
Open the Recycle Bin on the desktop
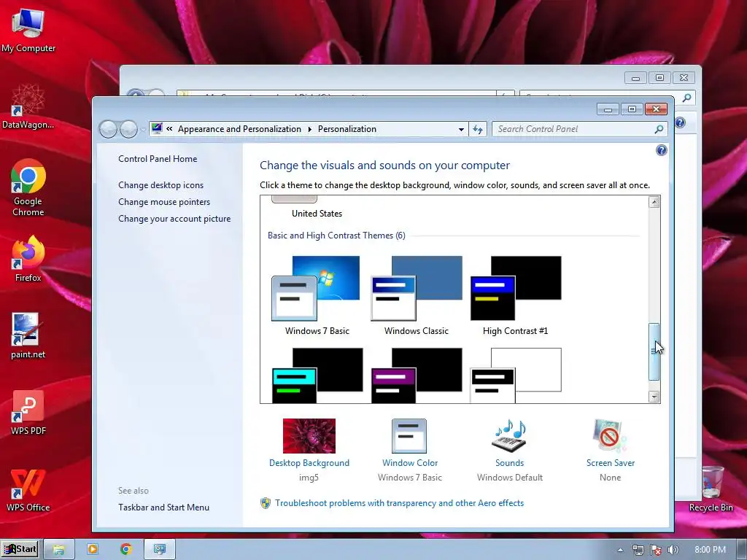tap(711, 489)
